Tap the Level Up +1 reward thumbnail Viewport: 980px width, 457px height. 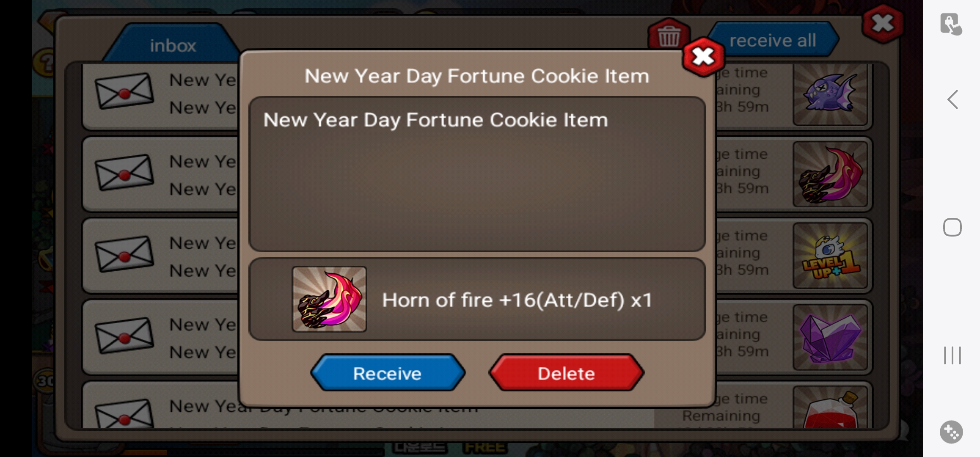830,256
